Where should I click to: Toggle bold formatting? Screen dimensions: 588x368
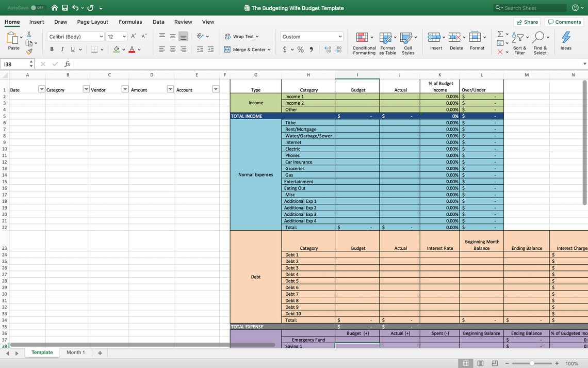click(x=51, y=49)
